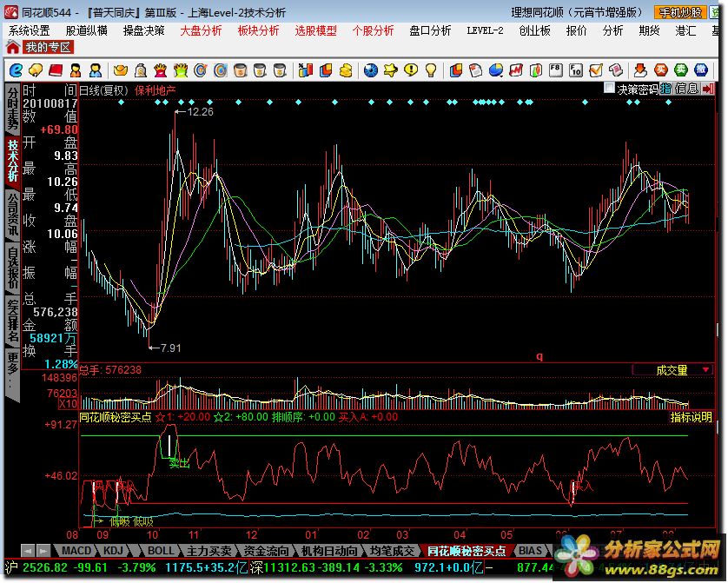Click the red house home icon
Screen dimensions: 728x583
[13, 47]
